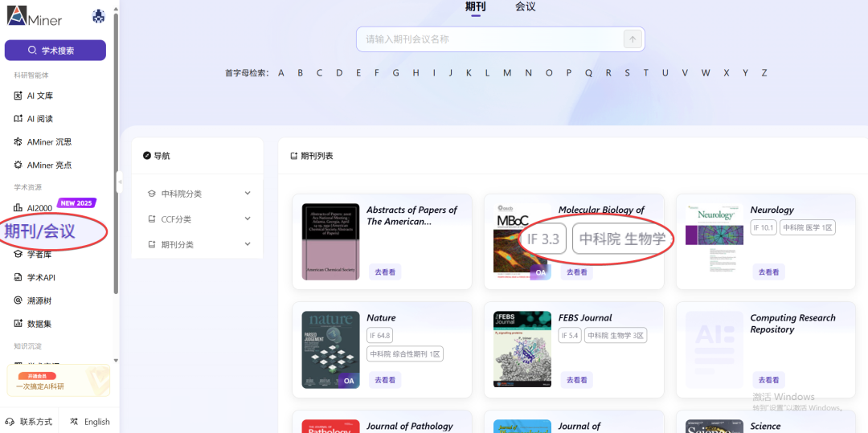Click 去看看 on the FEBS Journal card
The image size is (868, 433).
[x=577, y=380]
